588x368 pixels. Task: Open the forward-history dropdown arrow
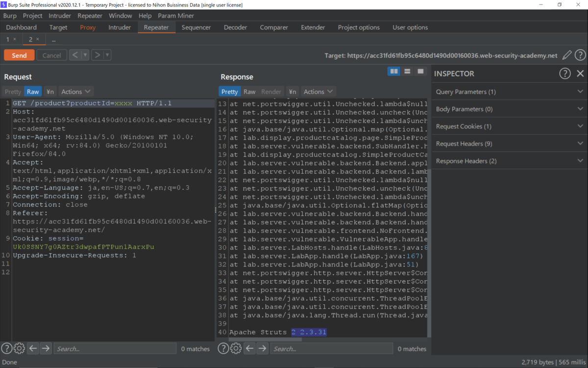coord(107,55)
